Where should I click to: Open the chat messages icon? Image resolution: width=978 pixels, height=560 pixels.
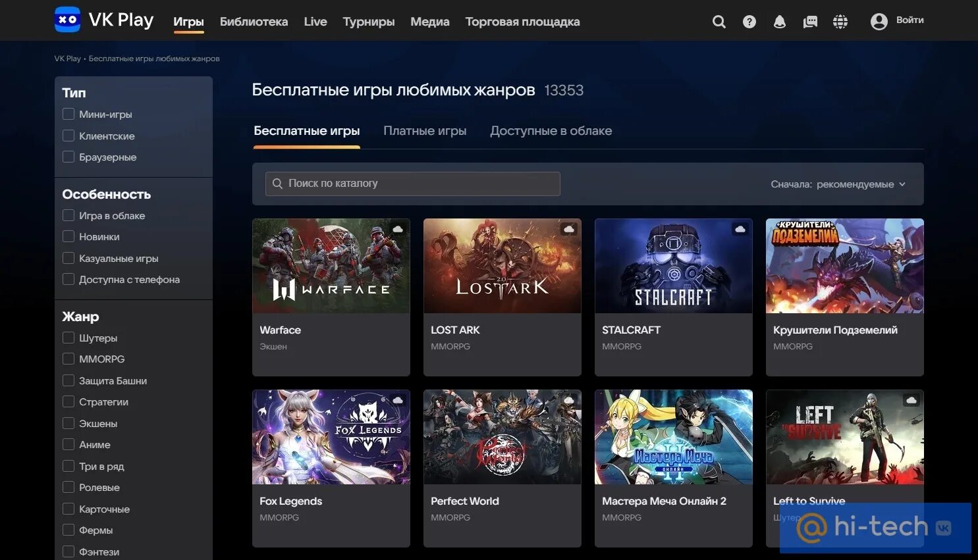pos(810,22)
